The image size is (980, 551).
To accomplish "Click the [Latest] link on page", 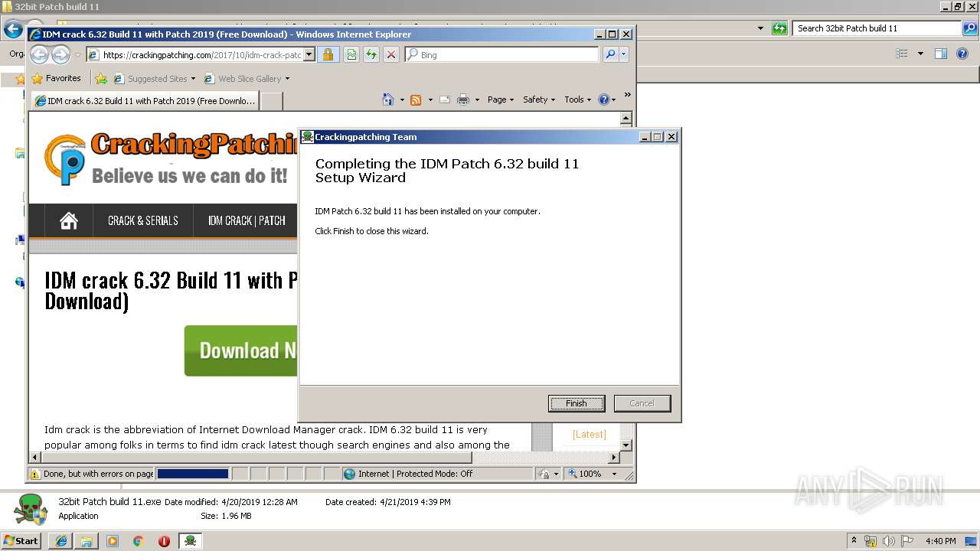I will pyautogui.click(x=590, y=434).
